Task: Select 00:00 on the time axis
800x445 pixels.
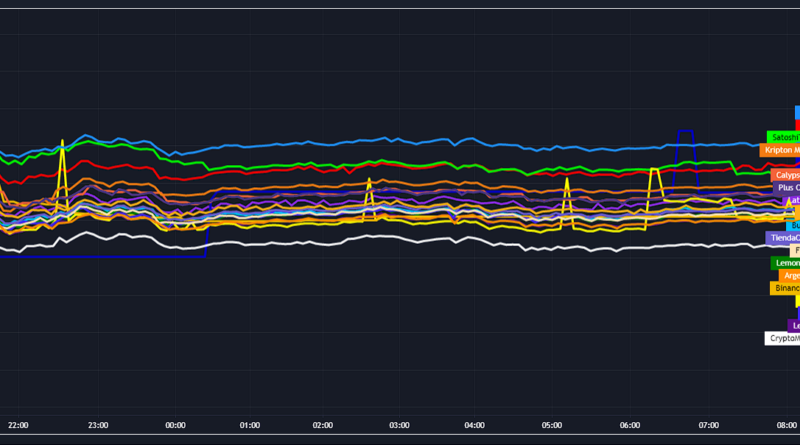Action: tap(175, 425)
